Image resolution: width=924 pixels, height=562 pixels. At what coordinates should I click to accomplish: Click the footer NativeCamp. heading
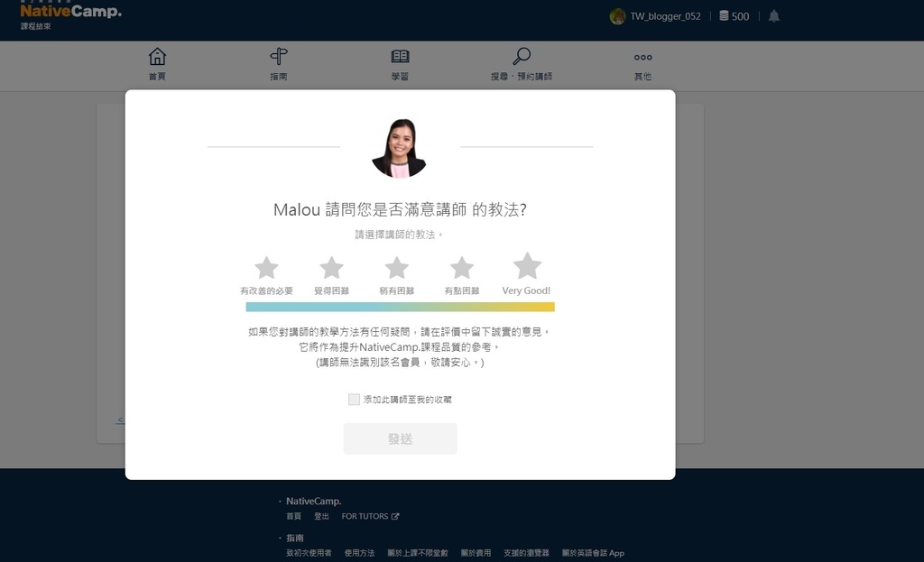pos(313,501)
